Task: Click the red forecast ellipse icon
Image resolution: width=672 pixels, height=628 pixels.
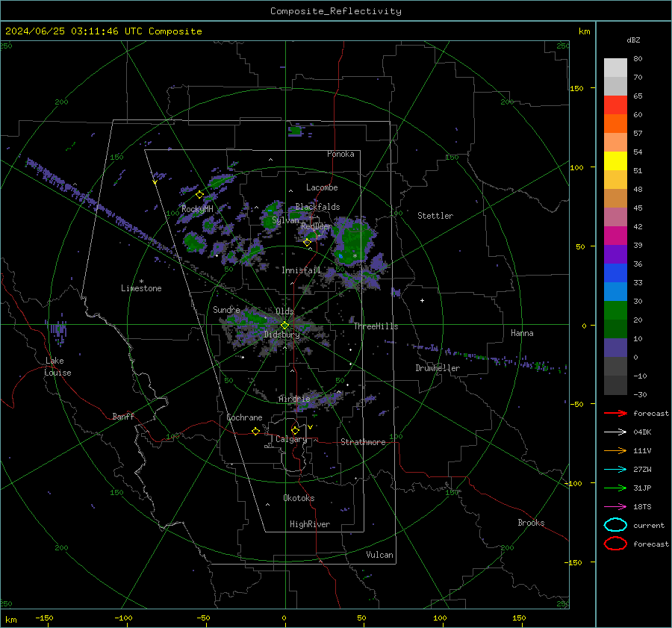Action: pos(615,544)
